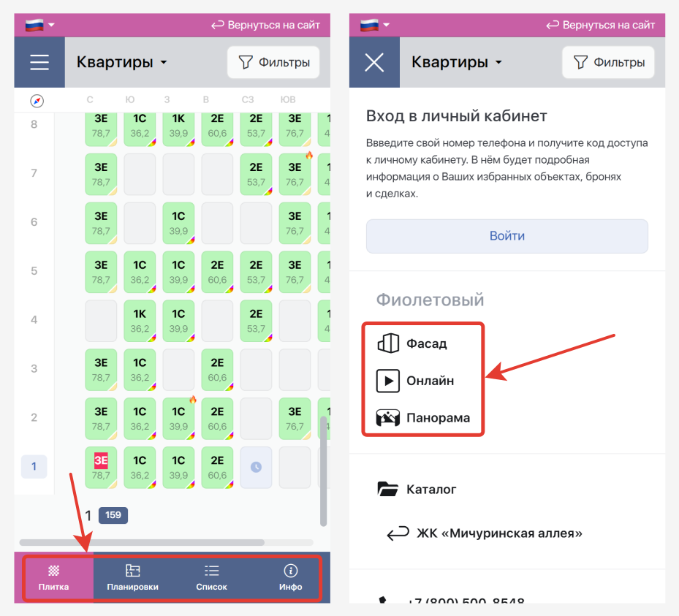
Task: Click the reserved apartment clock tile
Action: 256,467
